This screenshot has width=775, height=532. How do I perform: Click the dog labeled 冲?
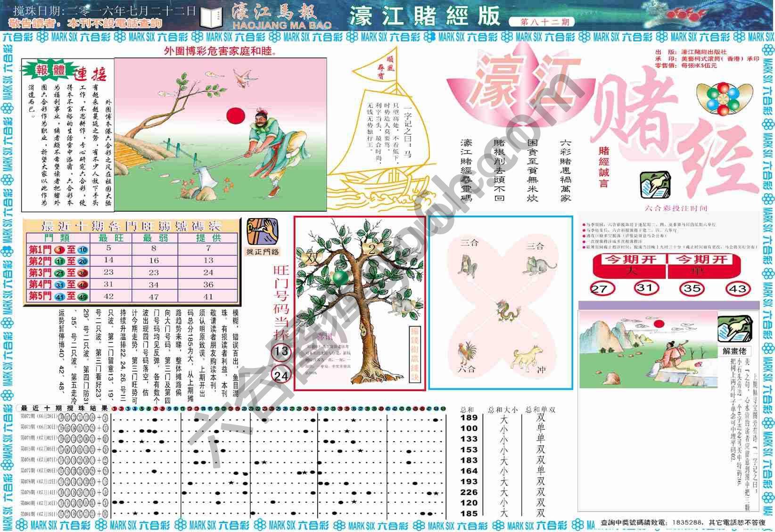pyautogui.click(x=529, y=357)
